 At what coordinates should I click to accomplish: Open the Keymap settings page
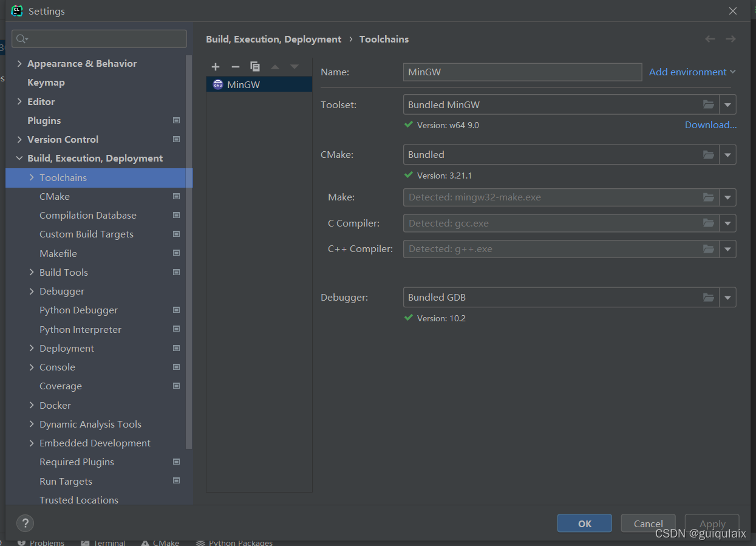pos(46,83)
